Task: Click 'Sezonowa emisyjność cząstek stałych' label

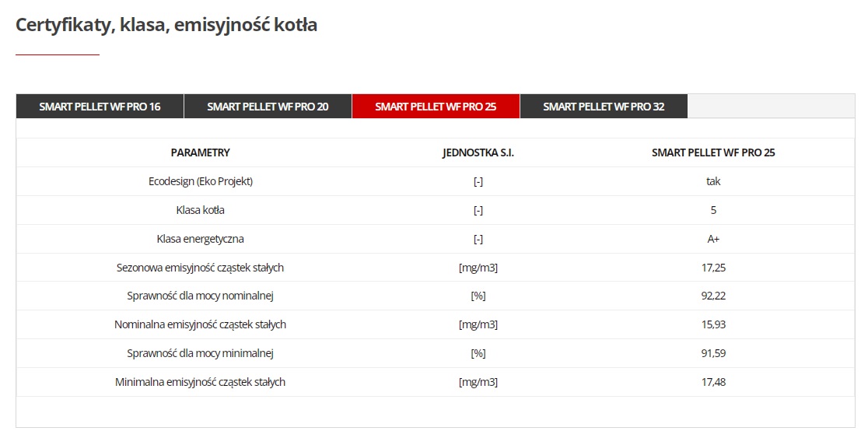Action: [x=200, y=268]
